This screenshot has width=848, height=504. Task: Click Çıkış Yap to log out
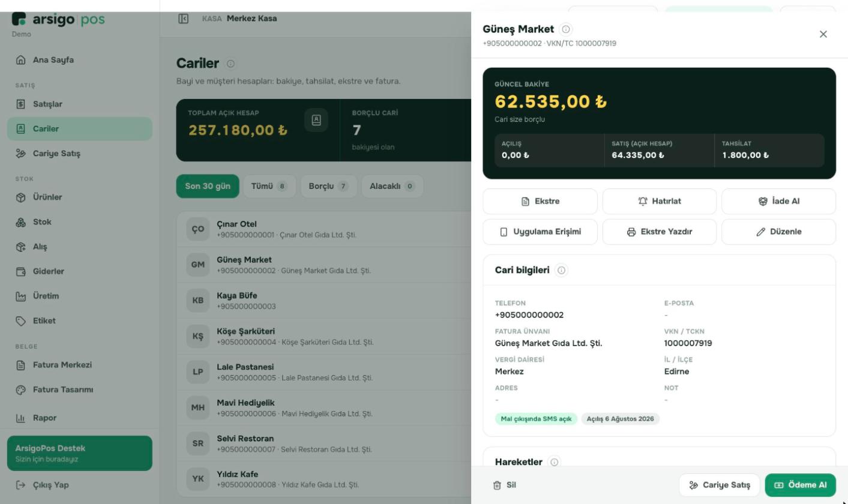(80, 485)
